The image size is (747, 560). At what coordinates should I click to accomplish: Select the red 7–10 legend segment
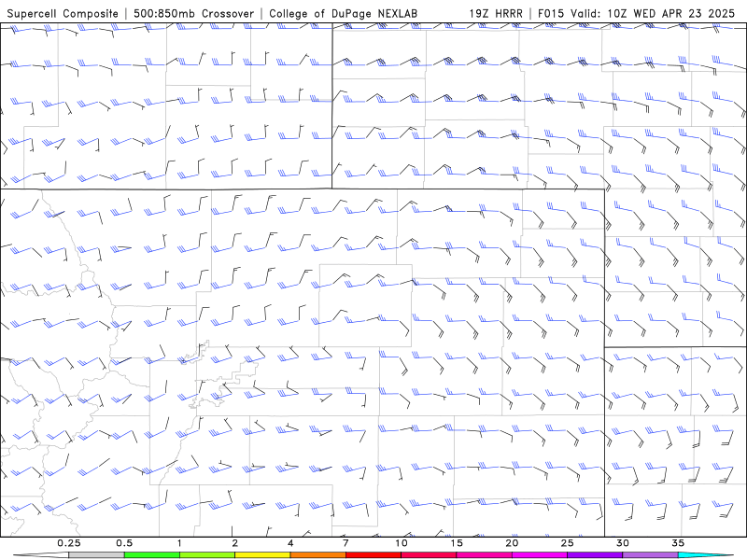[373, 555]
